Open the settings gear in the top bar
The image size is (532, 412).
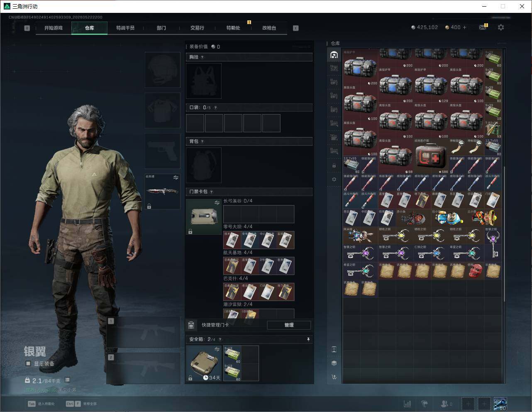501,27
